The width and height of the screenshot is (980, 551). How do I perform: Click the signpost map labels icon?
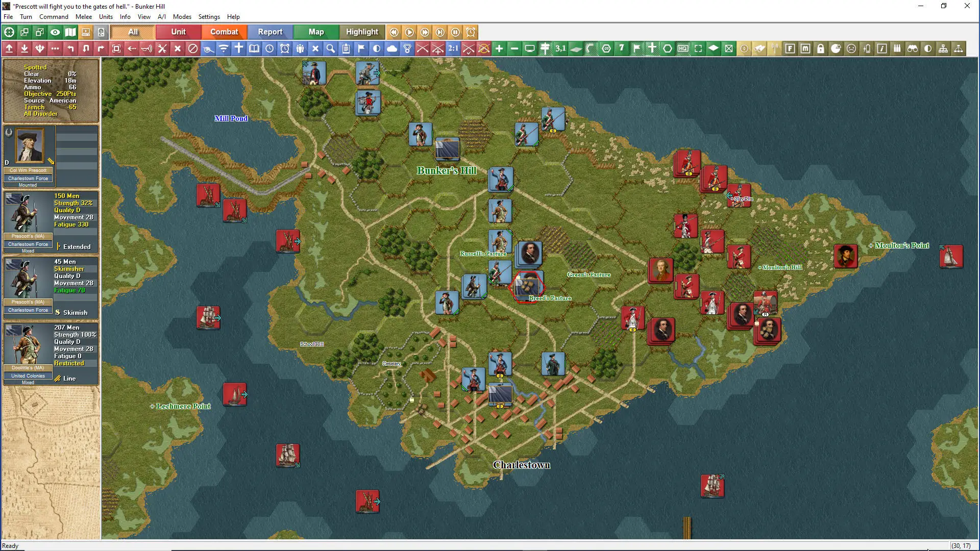click(545, 48)
